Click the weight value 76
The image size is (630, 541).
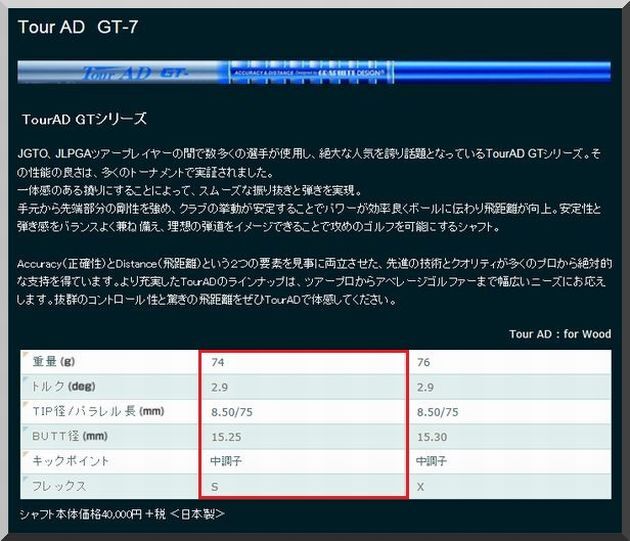(423, 363)
